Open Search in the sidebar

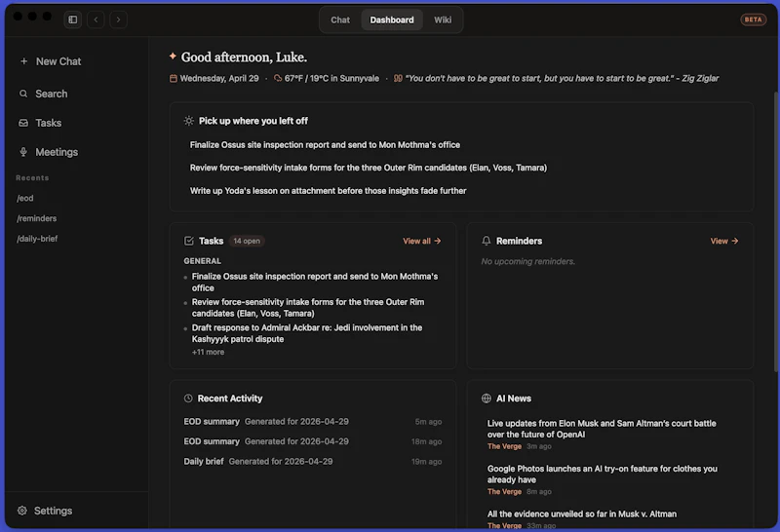coord(52,94)
